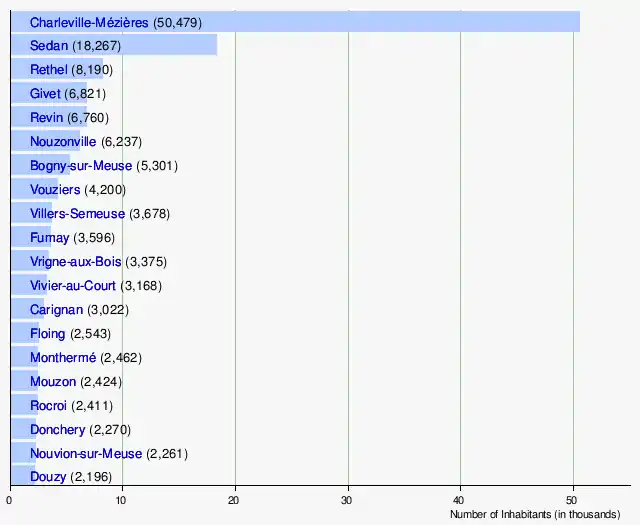Open the Floing link

coord(48,334)
